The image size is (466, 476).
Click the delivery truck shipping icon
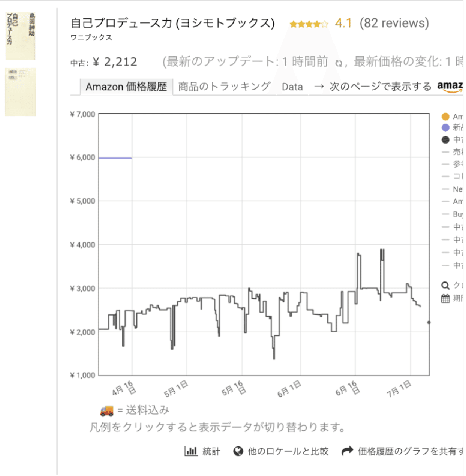point(107,411)
